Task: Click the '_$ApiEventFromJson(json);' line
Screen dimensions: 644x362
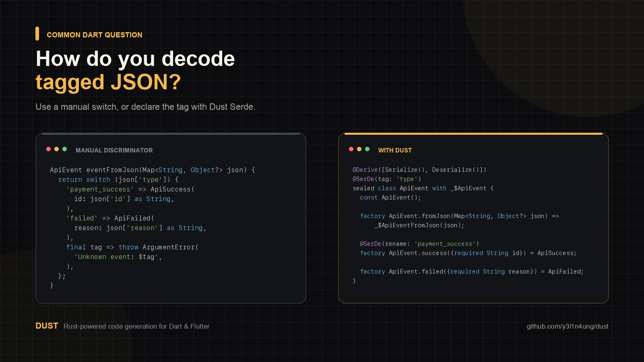Action: 419,225
